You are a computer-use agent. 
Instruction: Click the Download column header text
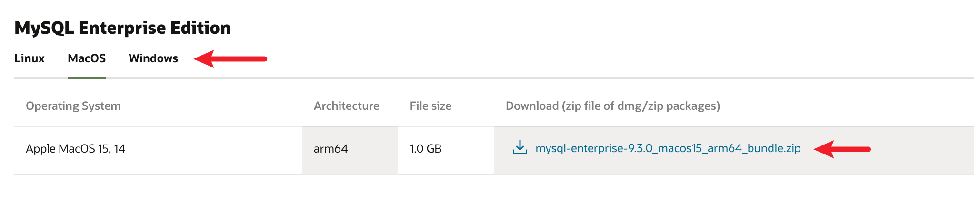click(532, 106)
